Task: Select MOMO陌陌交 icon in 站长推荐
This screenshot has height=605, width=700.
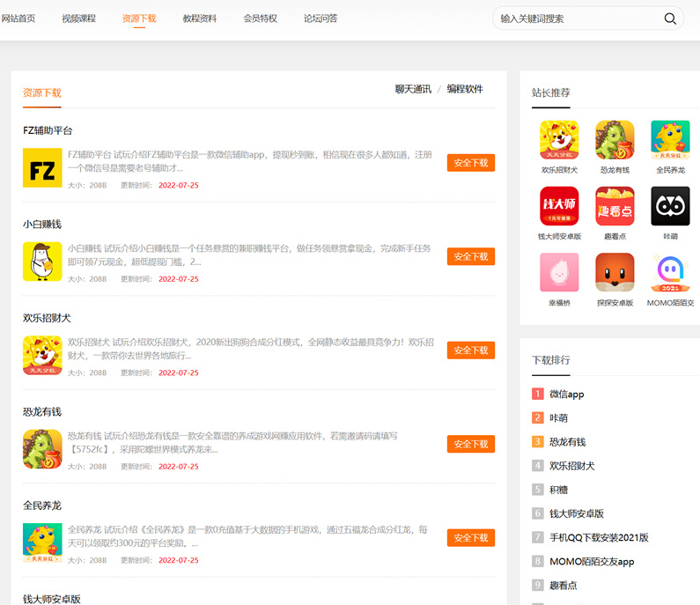Action: click(670, 272)
